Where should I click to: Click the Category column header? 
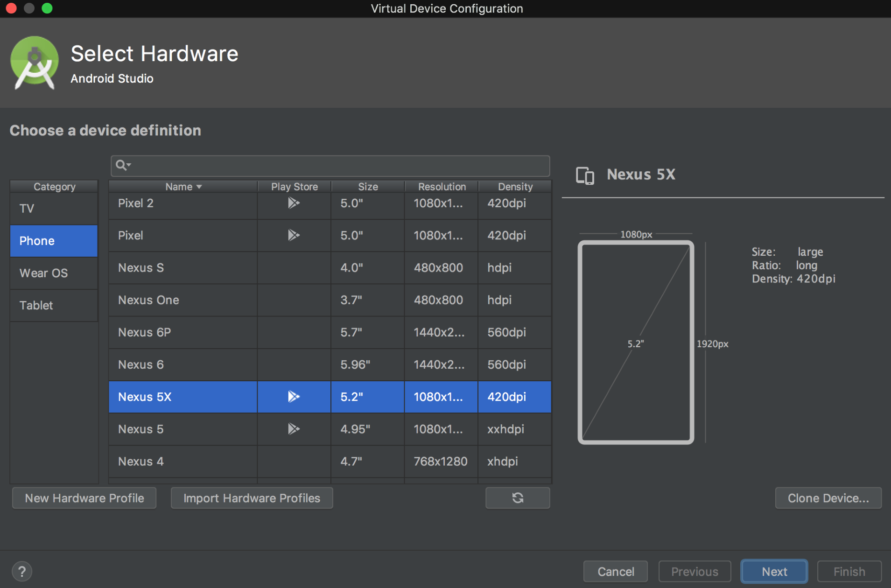tap(54, 187)
